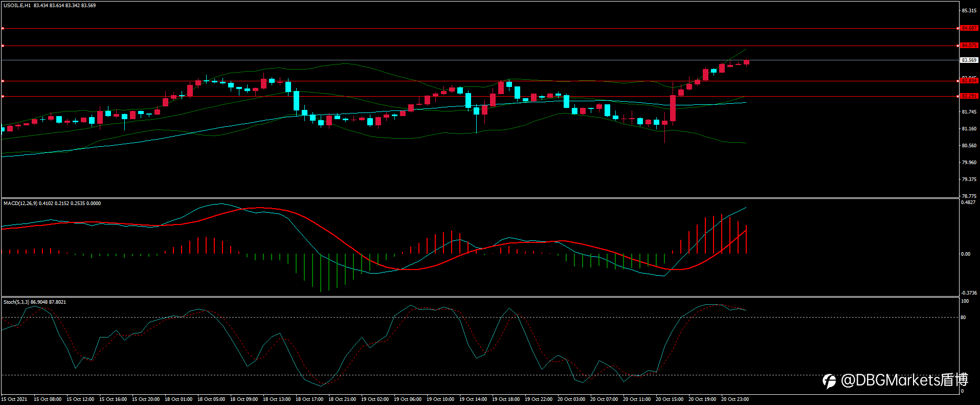Click the 15 Oct 16:00 time label
Viewport: 980px width, 405px height.
pos(113,399)
